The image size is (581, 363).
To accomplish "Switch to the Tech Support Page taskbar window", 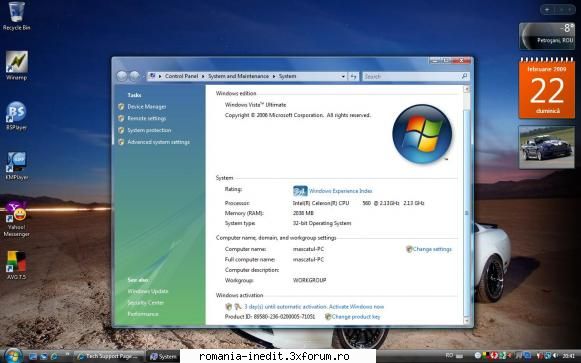I will tap(108, 356).
